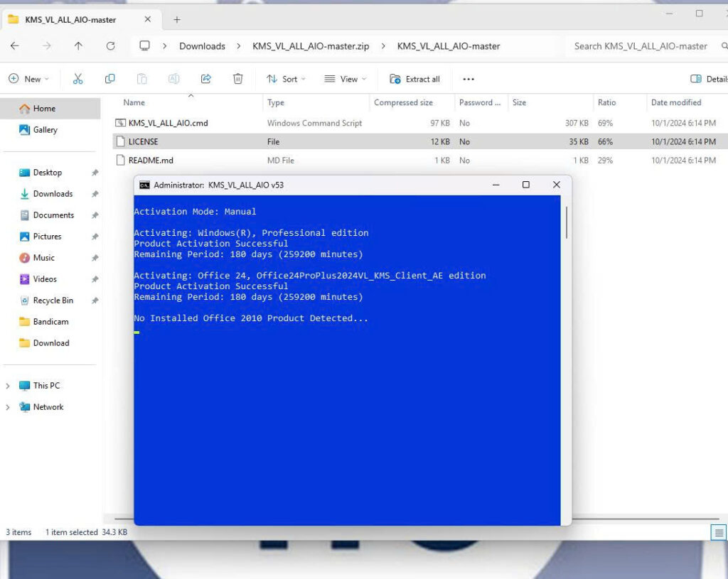Click the Downloads breadcrumb in address bar

pos(202,46)
